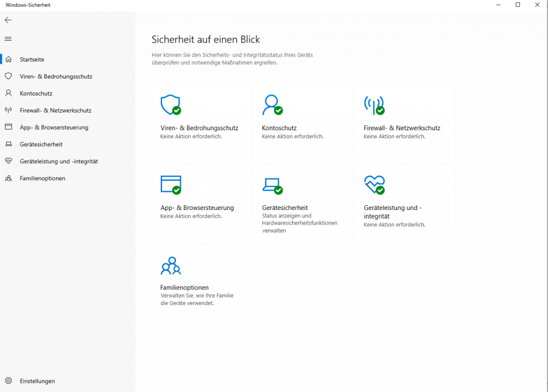
Task: Click the antenna icon for Firewall- & Netzwerkschutz tile
Action: coord(373,104)
